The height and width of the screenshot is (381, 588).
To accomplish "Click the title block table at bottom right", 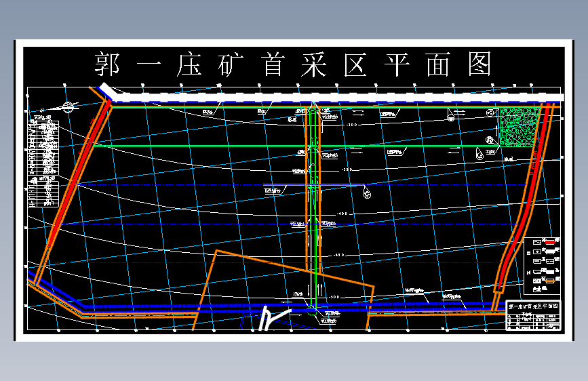I will [533, 315].
